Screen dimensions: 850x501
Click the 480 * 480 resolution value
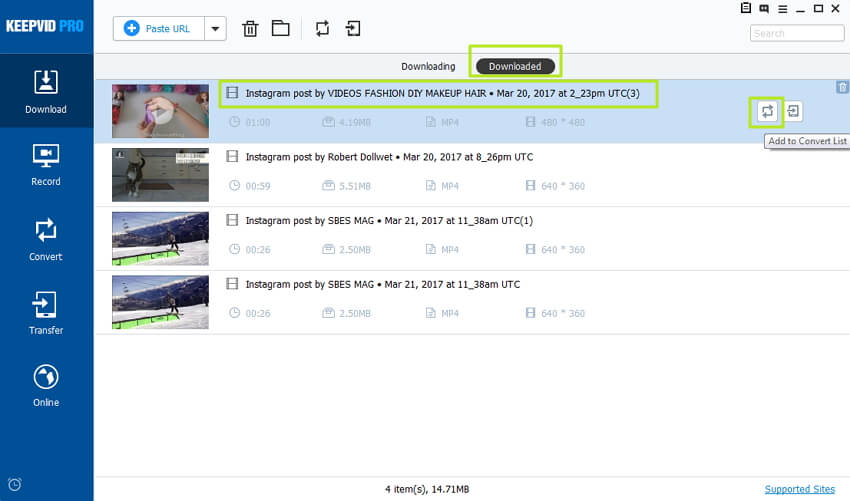pos(563,123)
